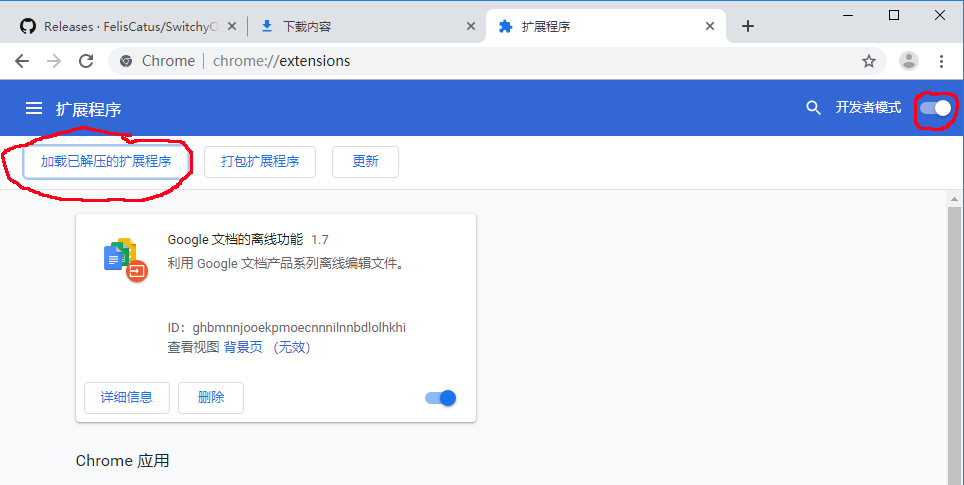Click 删除 to remove the extension

coord(211,398)
